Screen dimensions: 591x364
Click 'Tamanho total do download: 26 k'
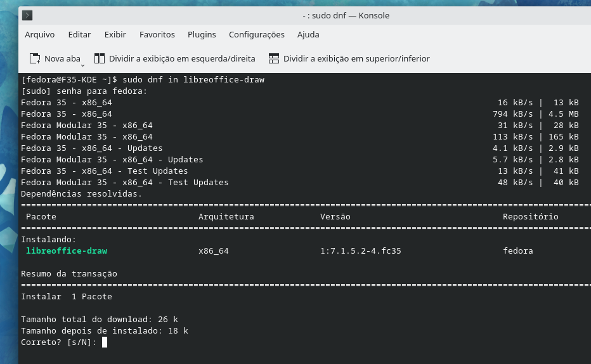tap(100, 319)
